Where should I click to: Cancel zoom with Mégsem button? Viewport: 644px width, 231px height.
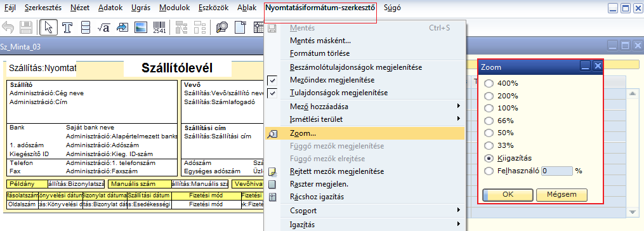pos(562,194)
